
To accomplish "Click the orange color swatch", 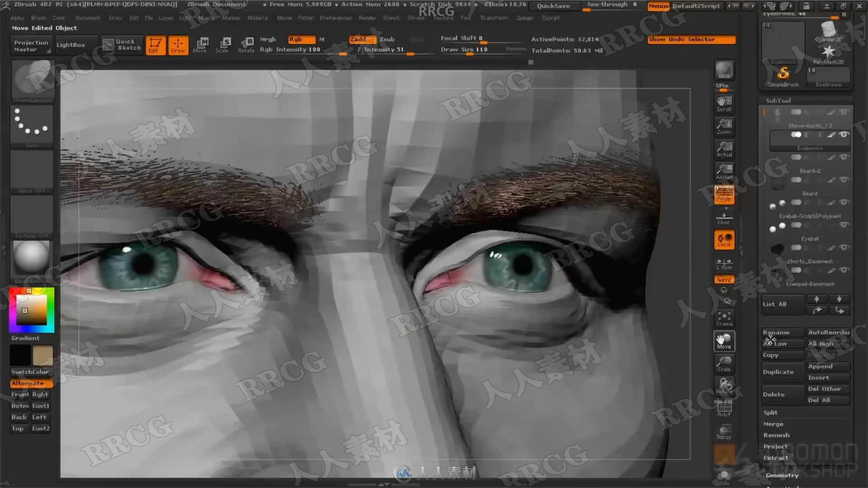I will click(28, 290).
